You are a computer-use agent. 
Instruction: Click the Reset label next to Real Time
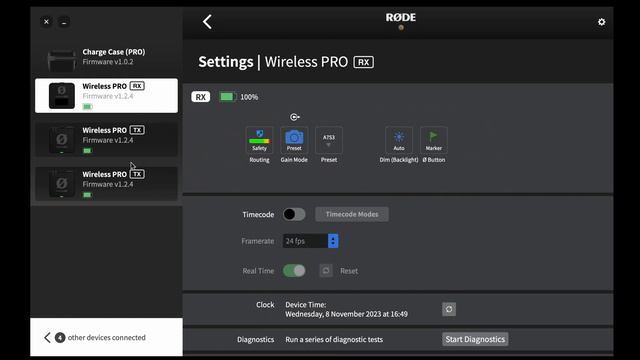[x=349, y=271]
